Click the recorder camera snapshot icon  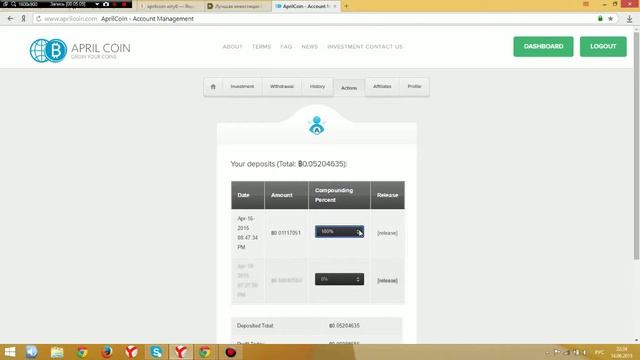click(106, 4)
